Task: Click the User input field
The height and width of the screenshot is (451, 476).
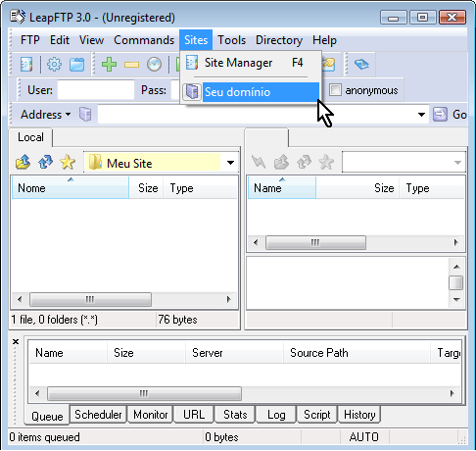Action: point(96,90)
